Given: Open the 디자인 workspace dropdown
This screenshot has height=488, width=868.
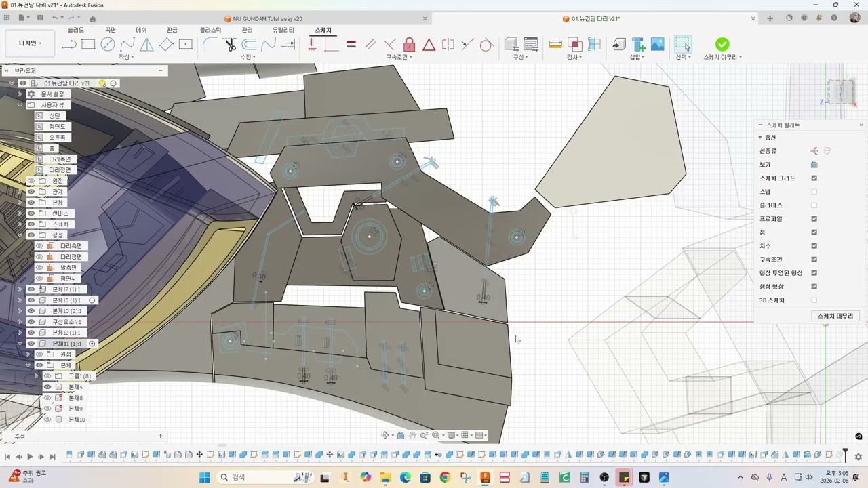Looking at the screenshot, I should [31, 43].
